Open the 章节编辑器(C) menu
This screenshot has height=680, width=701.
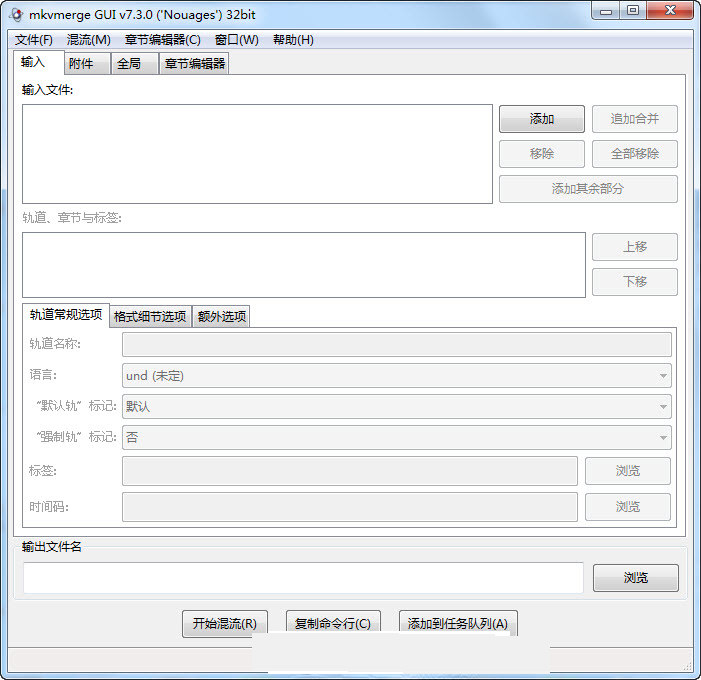click(163, 40)
